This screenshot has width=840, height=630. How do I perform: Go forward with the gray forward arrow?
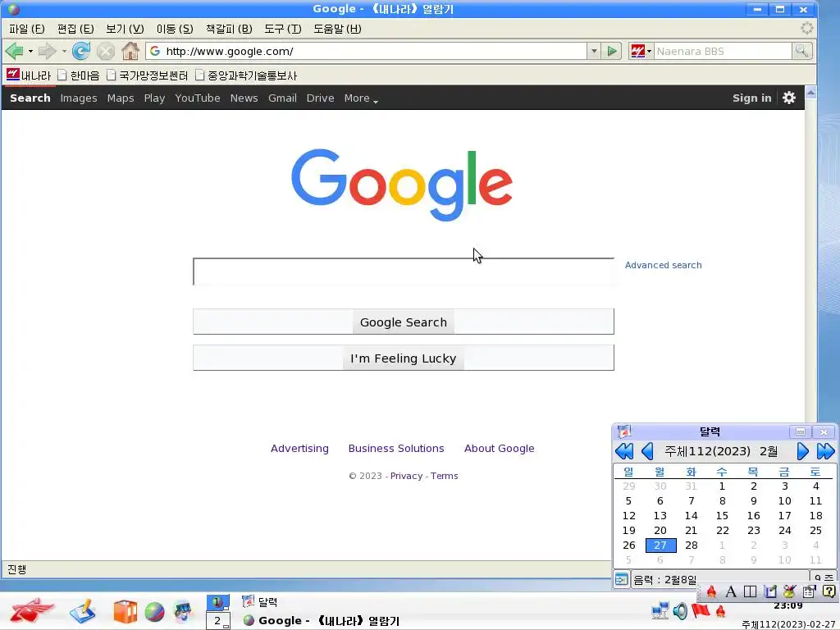point(47,52)
